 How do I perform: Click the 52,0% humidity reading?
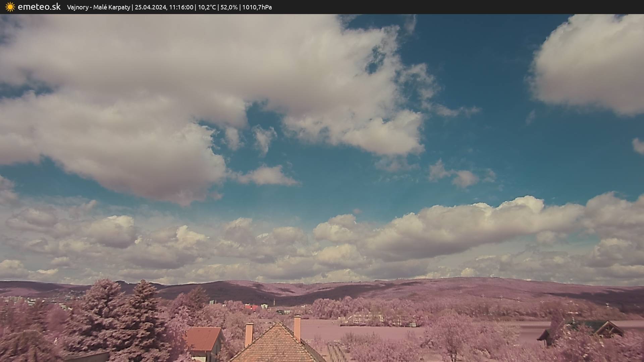229,7
